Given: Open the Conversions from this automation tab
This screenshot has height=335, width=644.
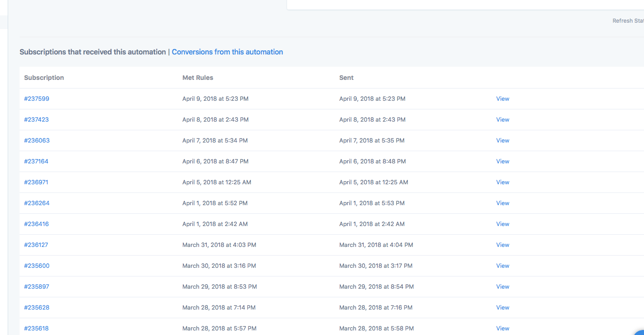Looking at the screenshot, I should [227, 52].
